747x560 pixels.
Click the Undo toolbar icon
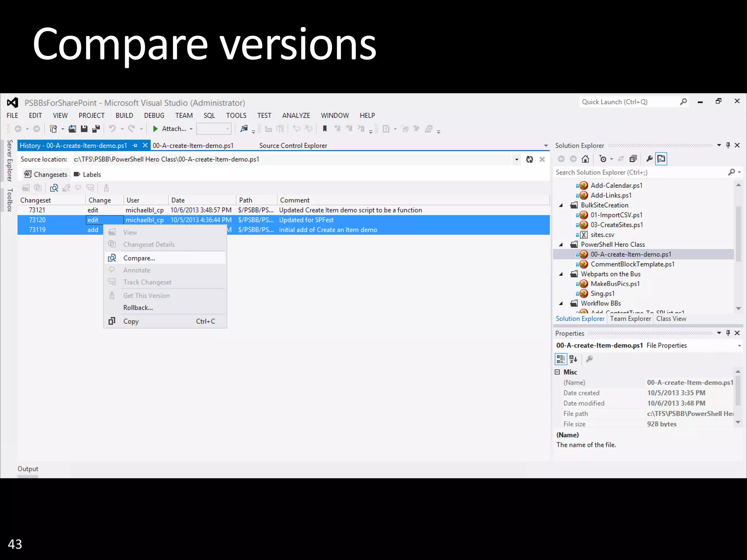pyautogui.click(x=112, y=128)
